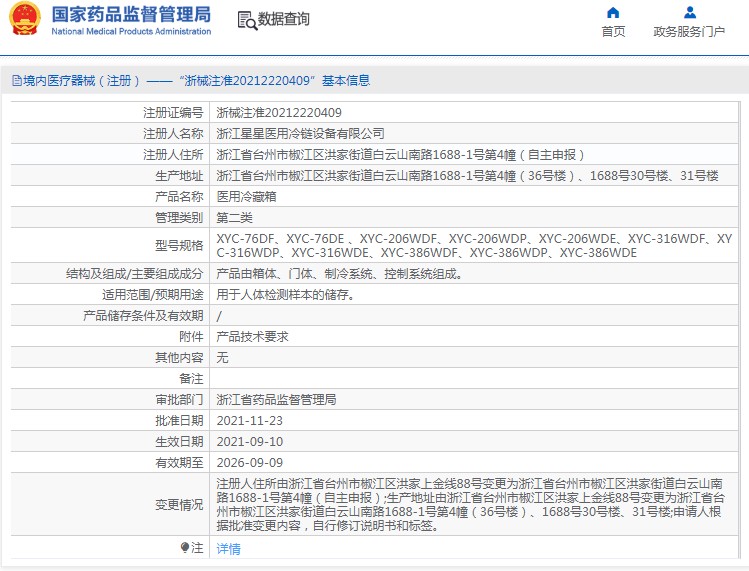Go to 首页 home link
The image size is (749, 571).
tap(613, 32)
